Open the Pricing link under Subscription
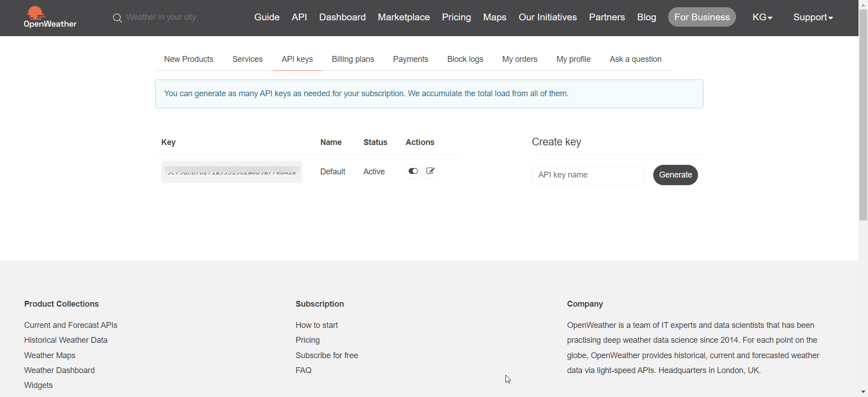 307,340
